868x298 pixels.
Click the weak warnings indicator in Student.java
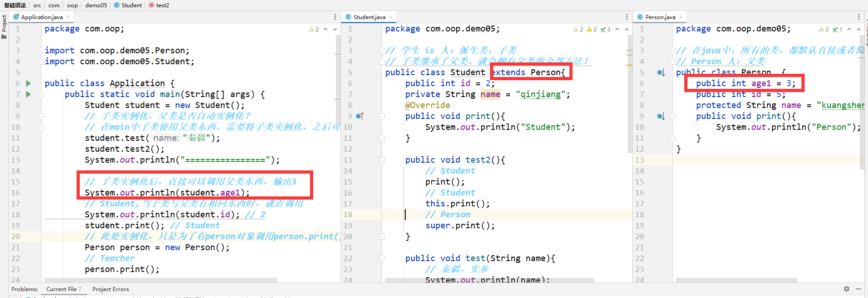tap(578, 29)
